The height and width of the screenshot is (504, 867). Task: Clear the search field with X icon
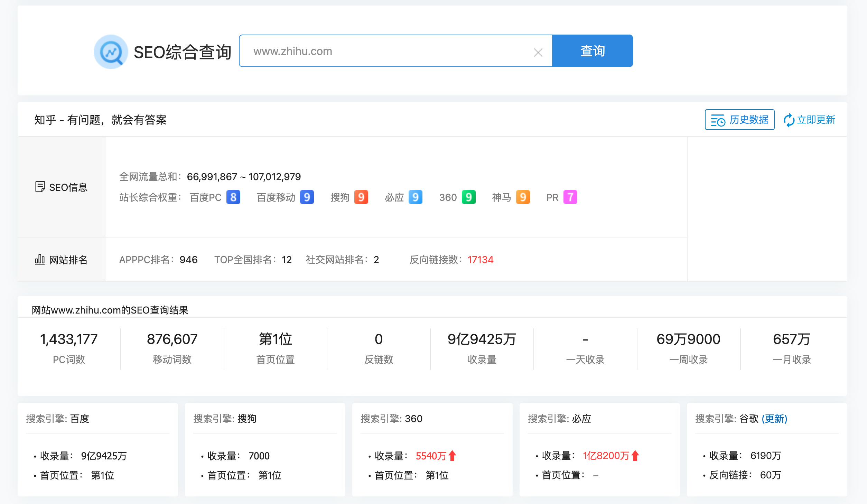[x=538, y=53]
